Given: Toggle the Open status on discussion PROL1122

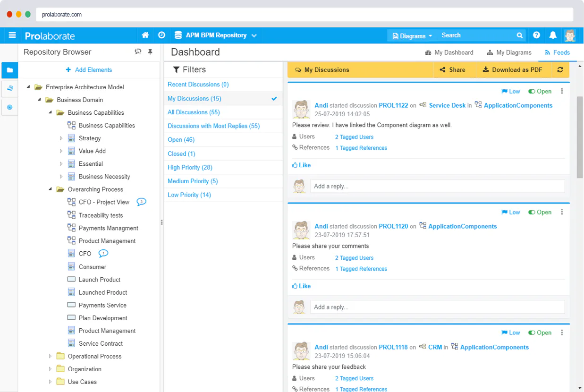Looking at the screenshot, I should coord(540,92).
